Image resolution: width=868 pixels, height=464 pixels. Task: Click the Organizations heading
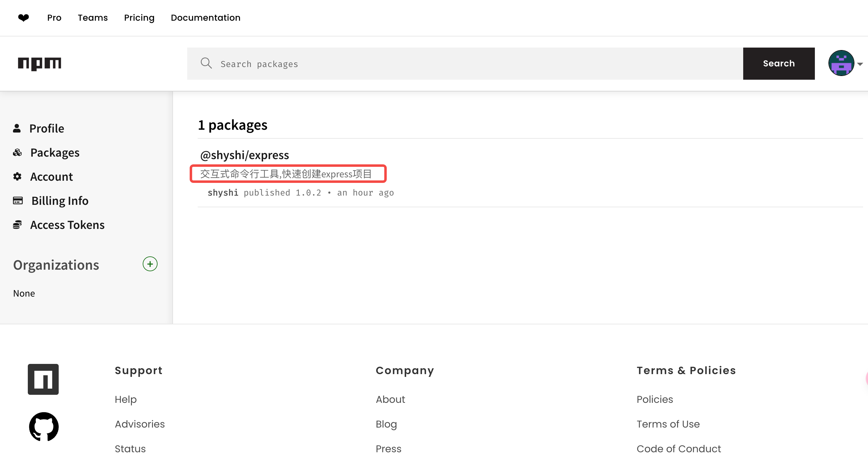click(x=56, y=265)
